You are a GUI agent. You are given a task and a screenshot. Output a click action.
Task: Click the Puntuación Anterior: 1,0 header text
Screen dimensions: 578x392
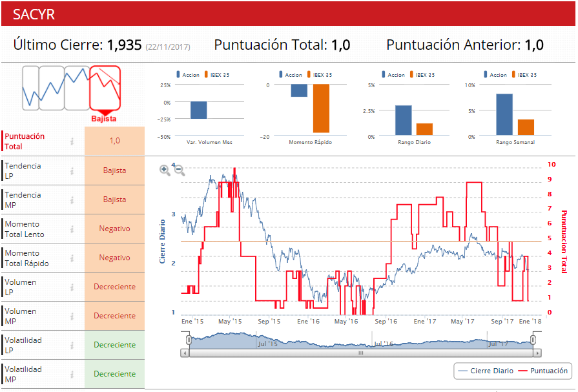[x=465, y=45]
